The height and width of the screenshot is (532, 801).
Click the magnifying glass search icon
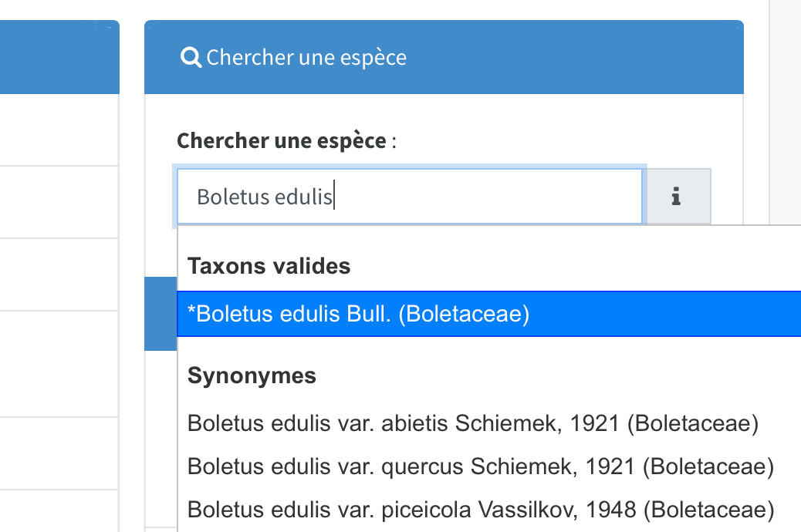[x=190, y=57]
